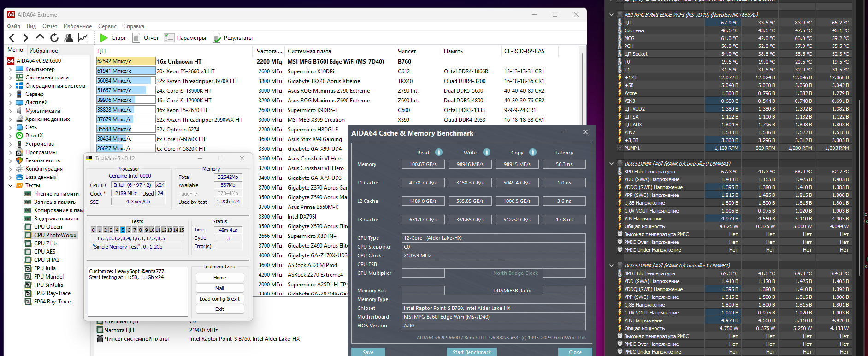Go back with the AIDA64 toolbar arrow
The height and width of the screenshot is (356, 868).
[12, 38]
